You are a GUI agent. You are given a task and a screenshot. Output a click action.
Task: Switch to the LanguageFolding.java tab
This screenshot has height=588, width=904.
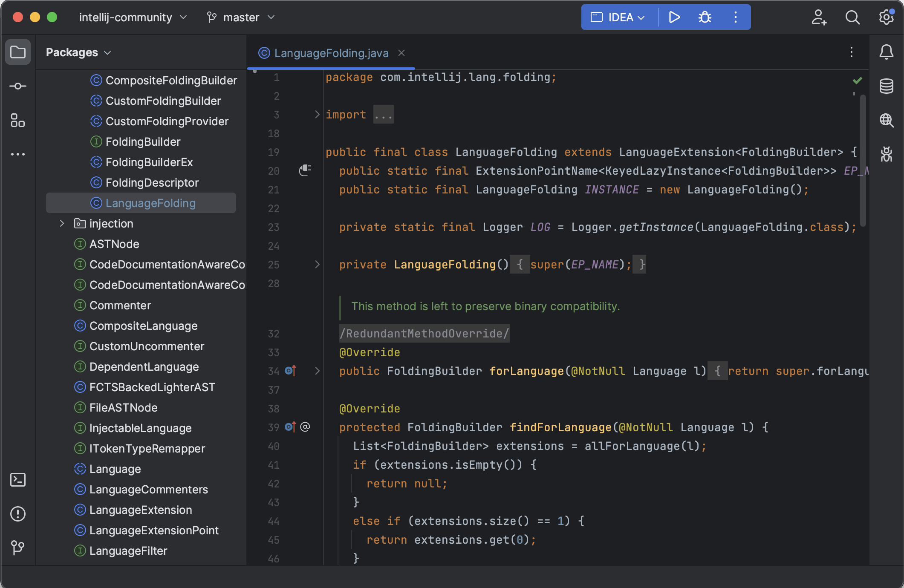pos(331,53)
